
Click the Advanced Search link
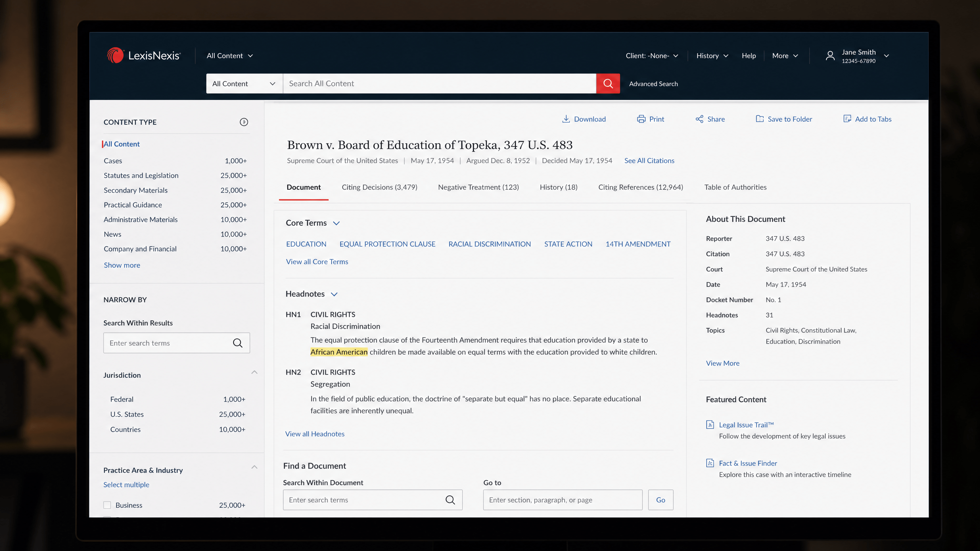[653, 84]
